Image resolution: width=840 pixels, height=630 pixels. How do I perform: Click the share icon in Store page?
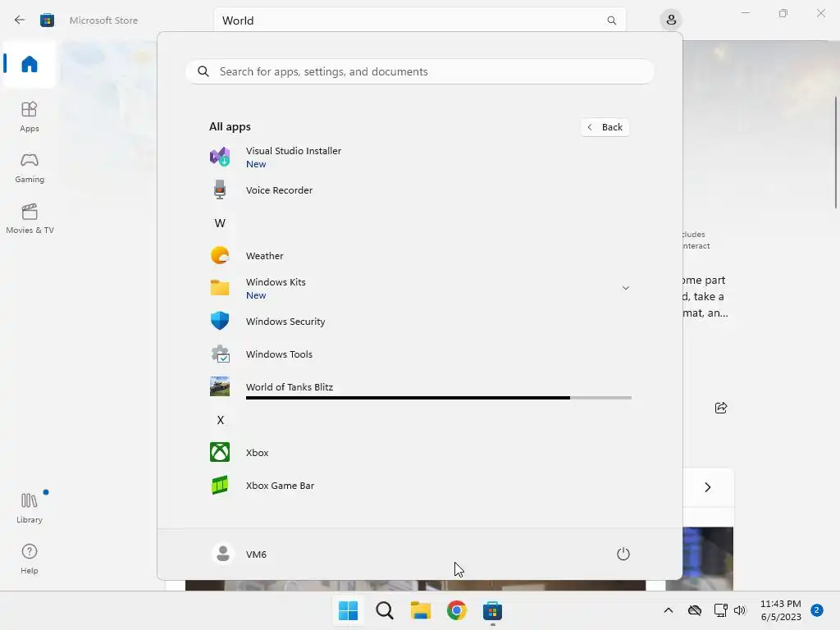(x=721, y=408)
